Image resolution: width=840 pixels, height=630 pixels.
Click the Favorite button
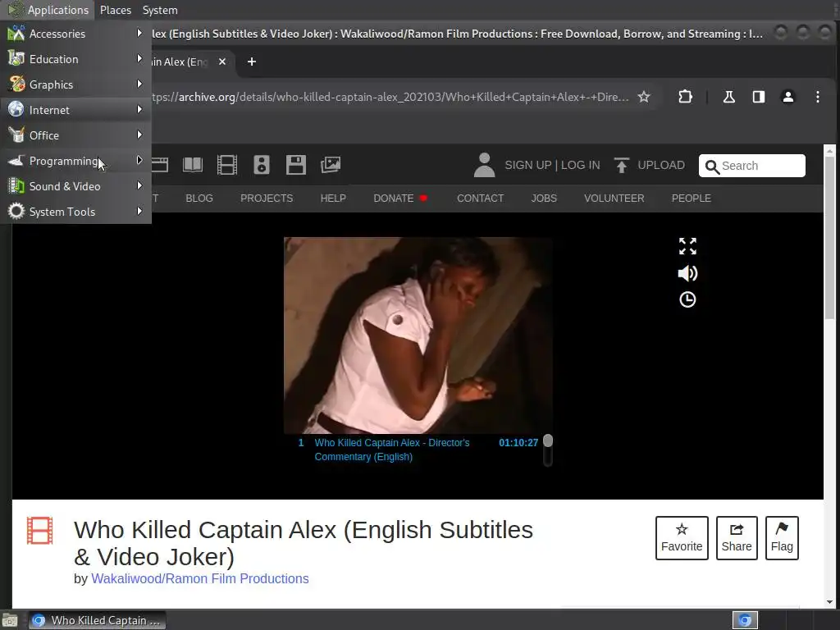click(x=682, y=538)
